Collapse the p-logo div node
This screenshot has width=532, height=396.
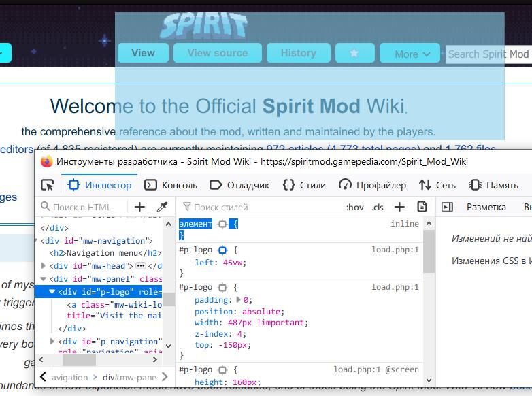52,291
